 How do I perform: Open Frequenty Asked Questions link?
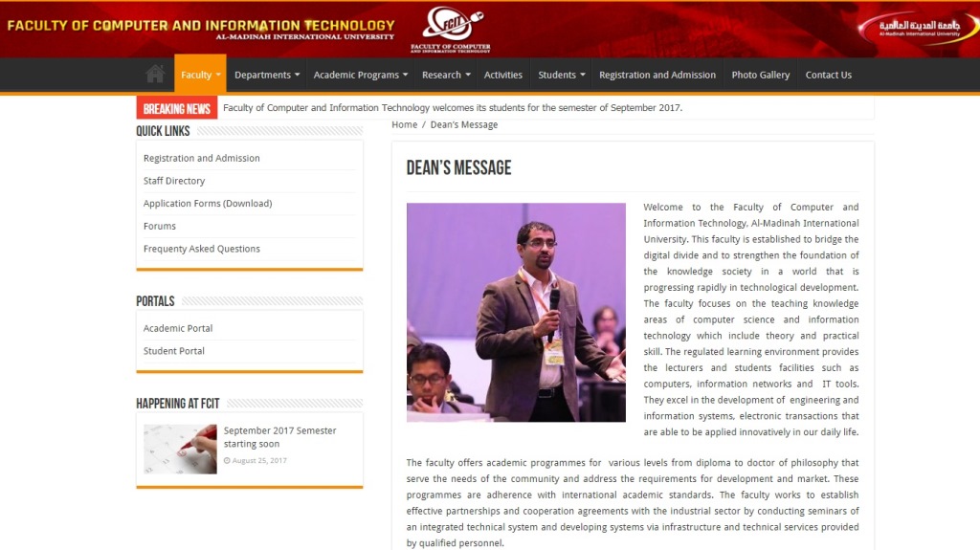[201, 248]
